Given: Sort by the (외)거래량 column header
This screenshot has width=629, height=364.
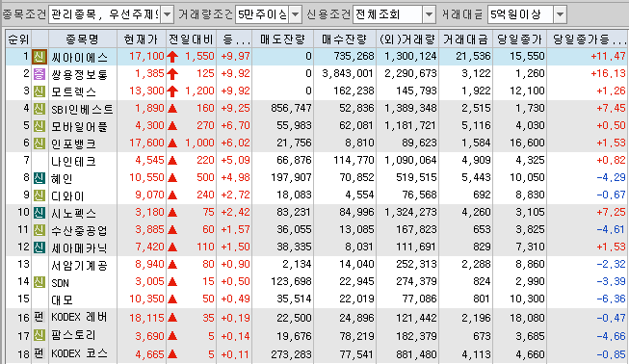Looking at the screenshot, I should point(407,39).
